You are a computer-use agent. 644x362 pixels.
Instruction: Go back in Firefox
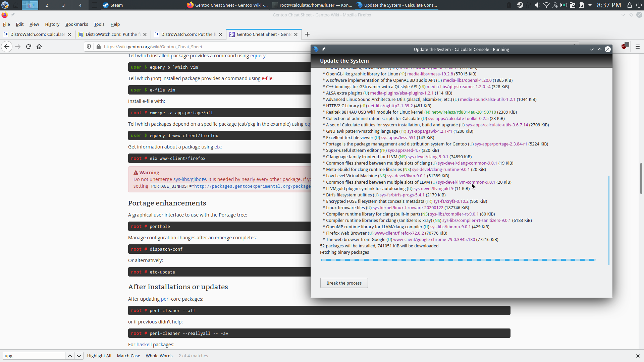point(7,47)
